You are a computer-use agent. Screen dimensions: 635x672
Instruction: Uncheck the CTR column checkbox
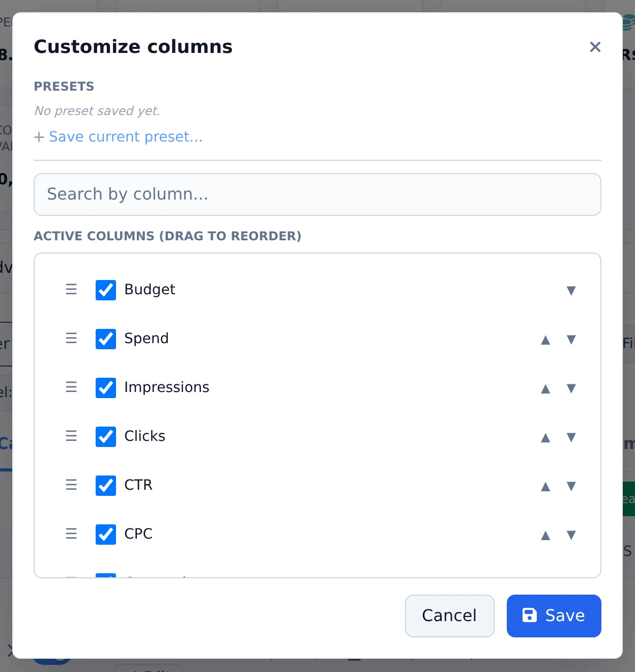point(106,486)
